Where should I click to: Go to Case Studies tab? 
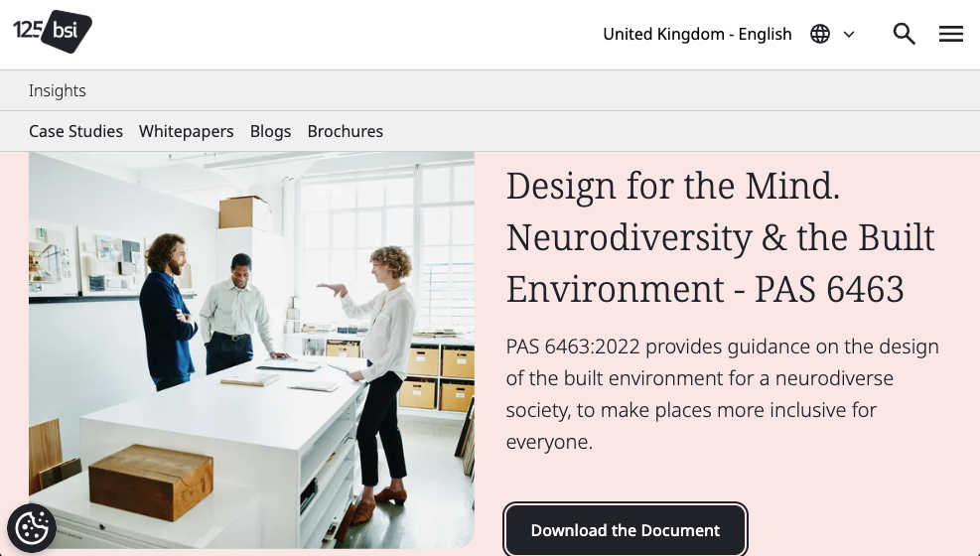(75, 131)
